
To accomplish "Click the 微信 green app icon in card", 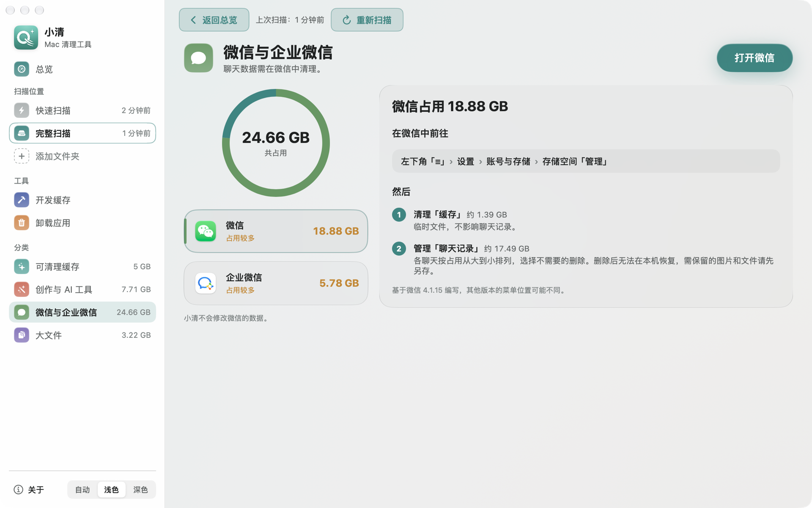I will [x=206, y=231].
